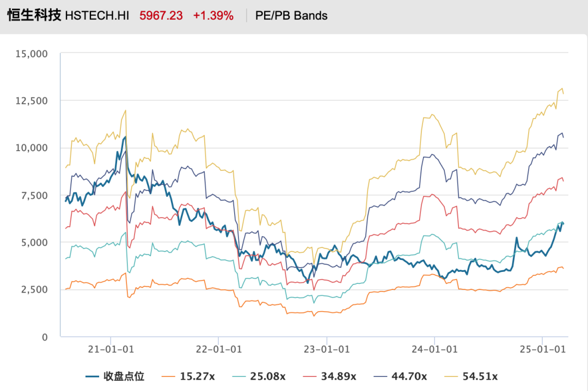Click the 2,500 y-axis label

coord(35,289)
